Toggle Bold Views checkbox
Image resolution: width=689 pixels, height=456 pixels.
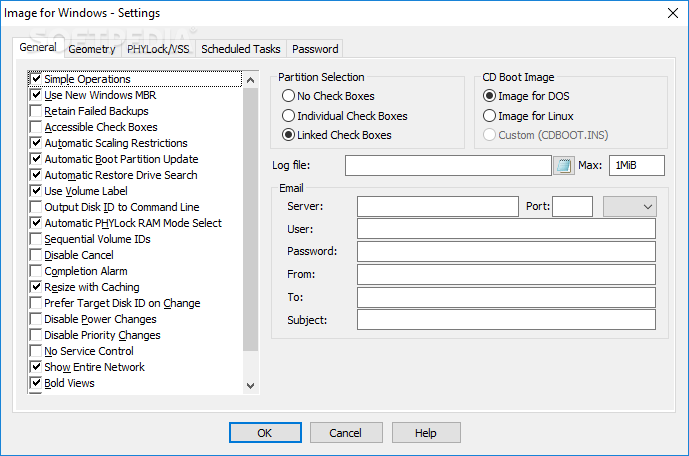pyautogui.click(x=36, y=383)
